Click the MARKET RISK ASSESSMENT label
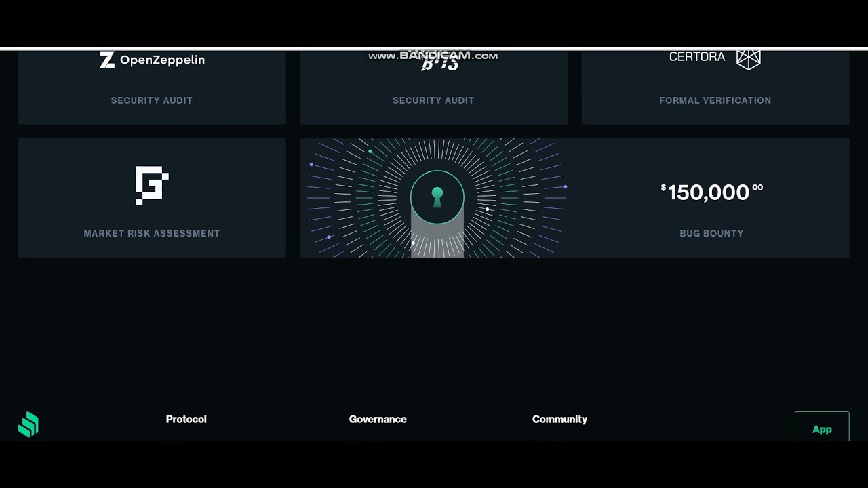The image size is (868, 488). 152,233
